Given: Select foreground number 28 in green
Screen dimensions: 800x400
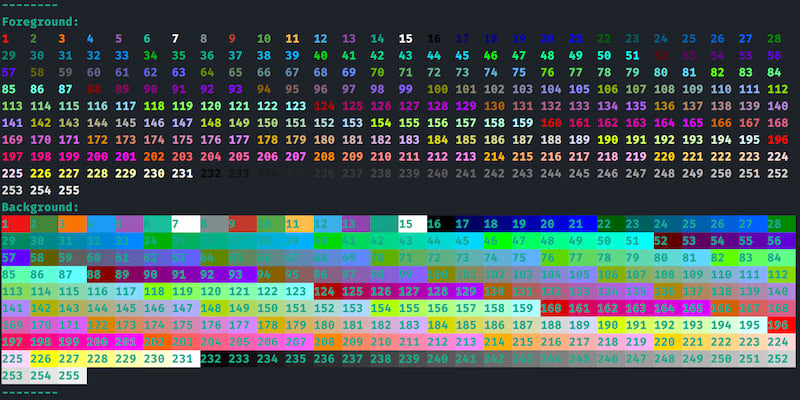Looking at the screenshot, I should coord(774,39).
